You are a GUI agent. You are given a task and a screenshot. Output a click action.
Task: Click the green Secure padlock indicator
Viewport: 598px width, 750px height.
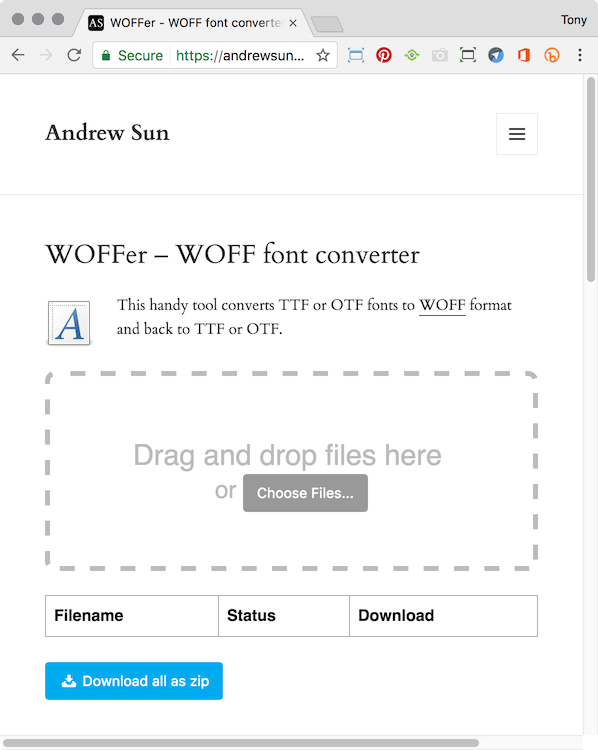point(132,55)
